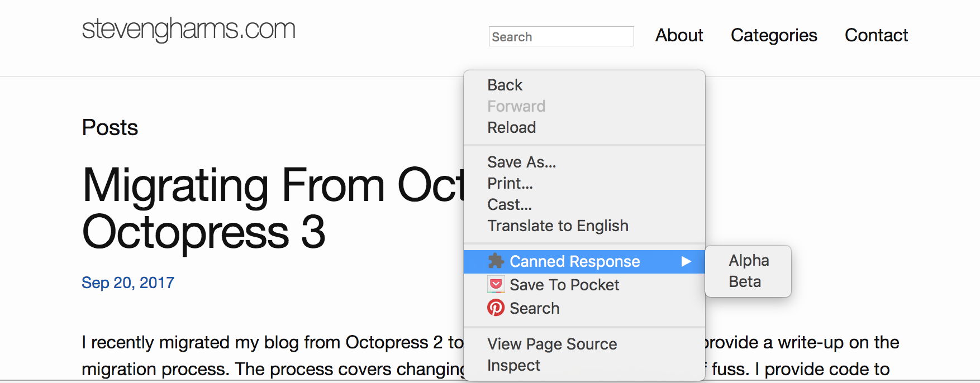Select Print... from the context menu

point(510,183)
